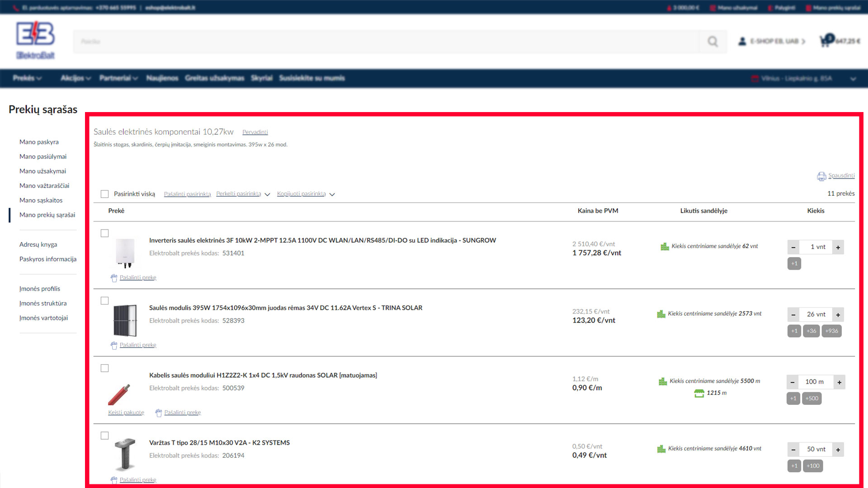This screenshot has width=868, height=488.
Task: Click the user account icon
Action: coord(742,41)
